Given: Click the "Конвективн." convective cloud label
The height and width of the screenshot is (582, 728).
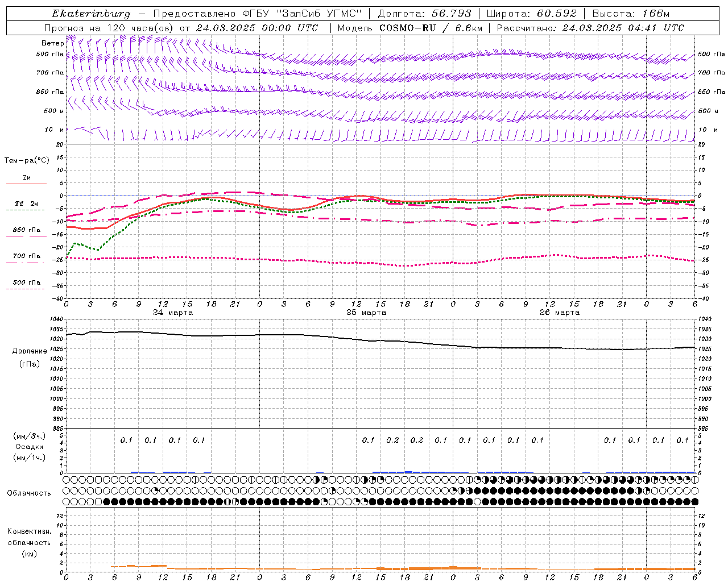Looking at the screenshot, I should point(29,531).
